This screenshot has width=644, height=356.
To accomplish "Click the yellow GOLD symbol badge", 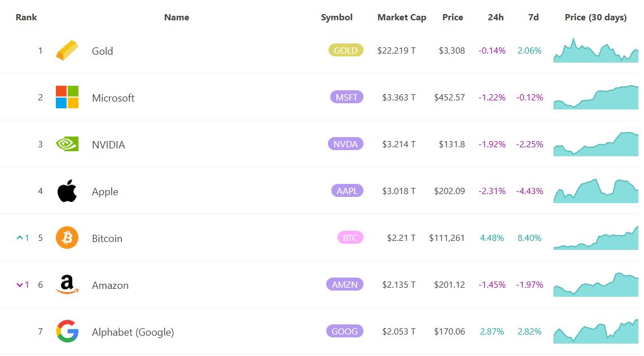I will click(x=345, y=50).
